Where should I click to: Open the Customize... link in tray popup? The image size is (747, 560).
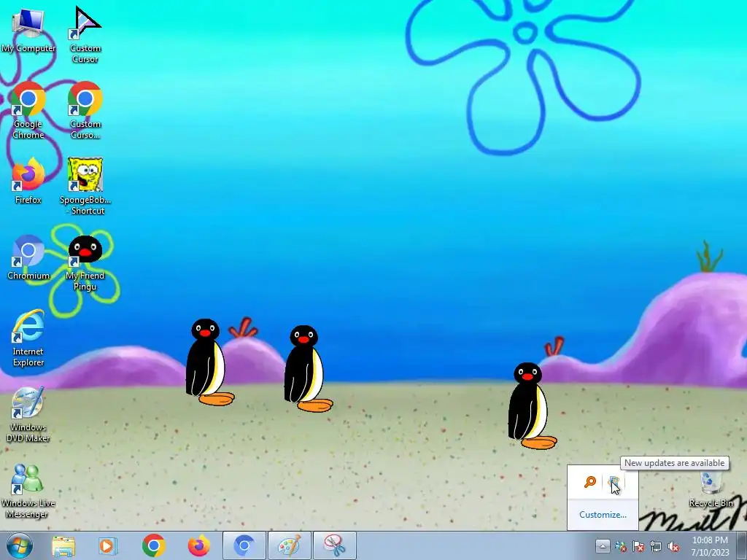[x=603, y=515]
